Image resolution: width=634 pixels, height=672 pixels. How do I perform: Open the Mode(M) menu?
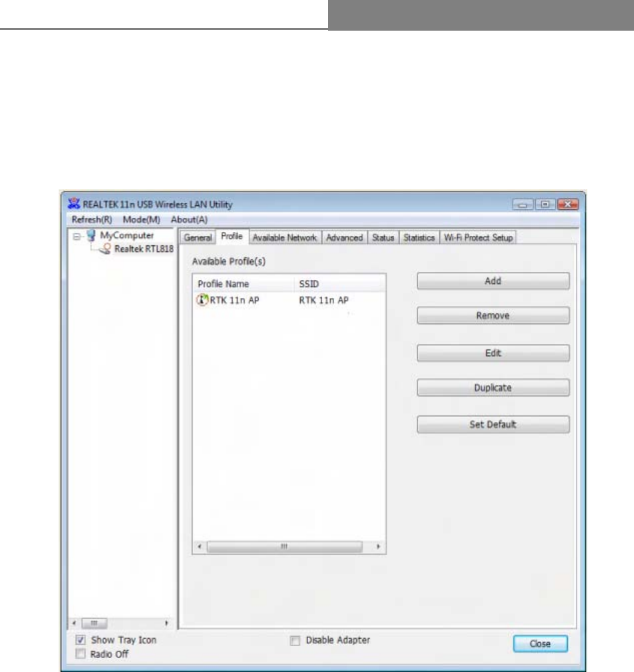point(141,219)
